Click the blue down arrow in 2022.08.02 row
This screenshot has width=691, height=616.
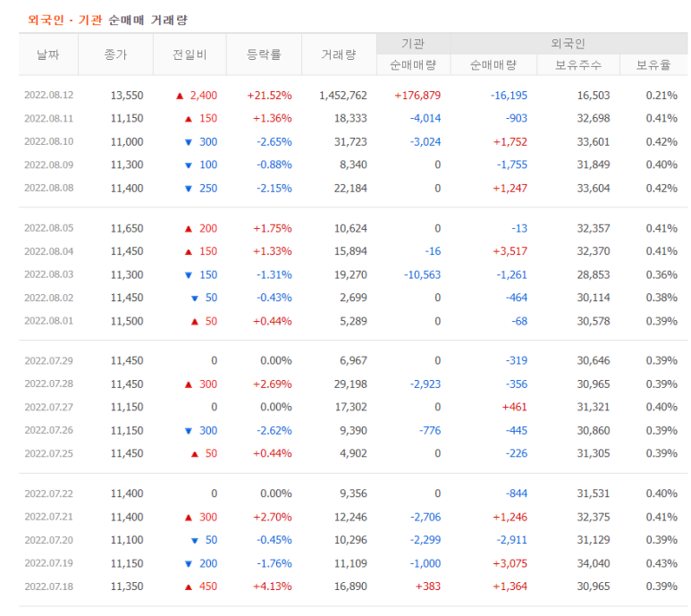pyautogui.click(x=195, y=299)
